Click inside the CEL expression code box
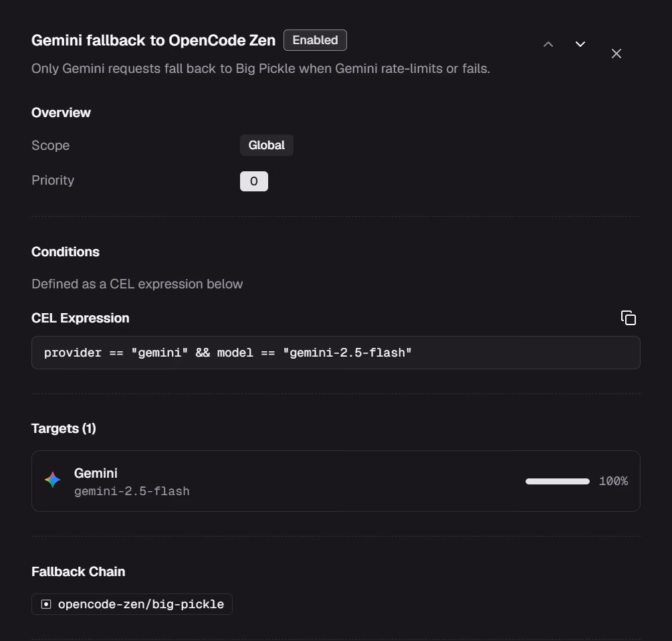The image size is (672, 641). pyautogui.click(x=336, y=353)
